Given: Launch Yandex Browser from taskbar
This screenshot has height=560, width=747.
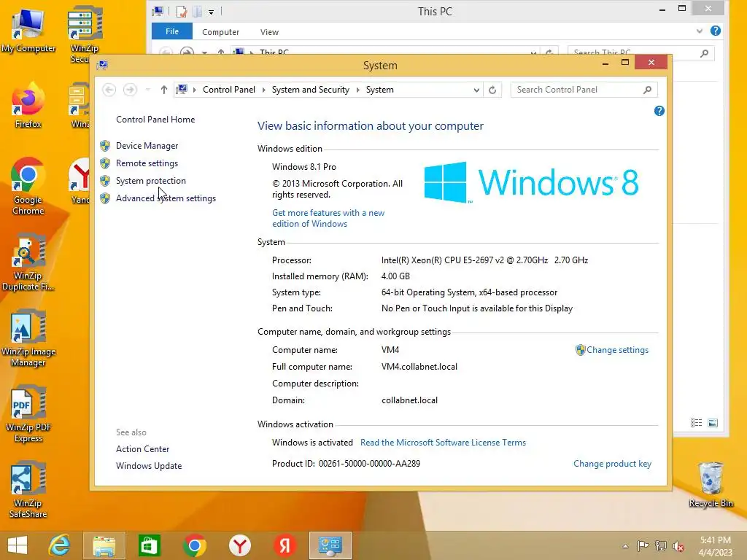Looking at the screenshot, I should coord(239,545).
